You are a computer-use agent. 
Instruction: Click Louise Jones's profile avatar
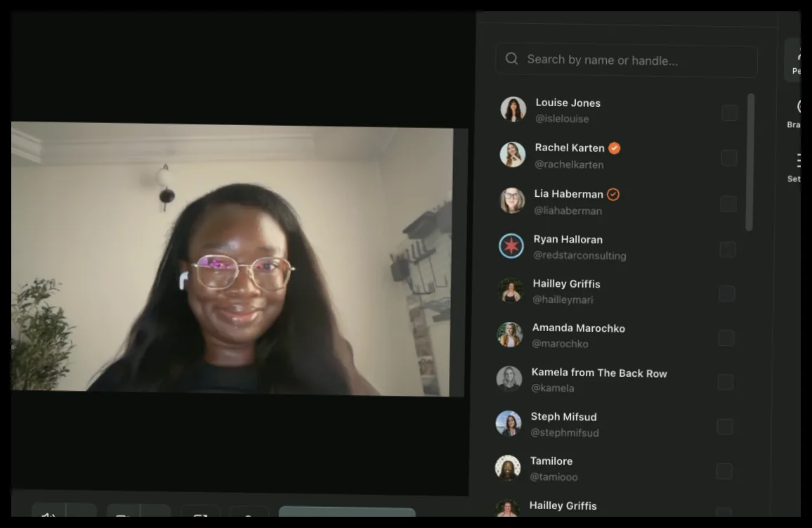point(513,110)
